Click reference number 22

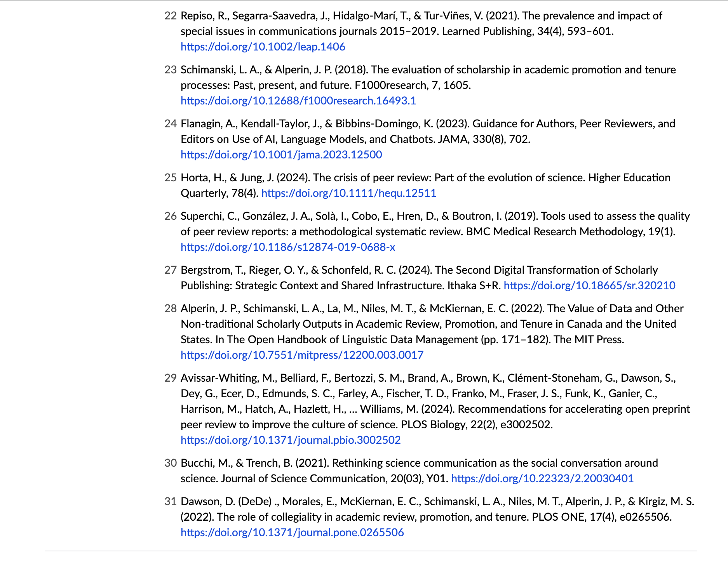[171, 16]
